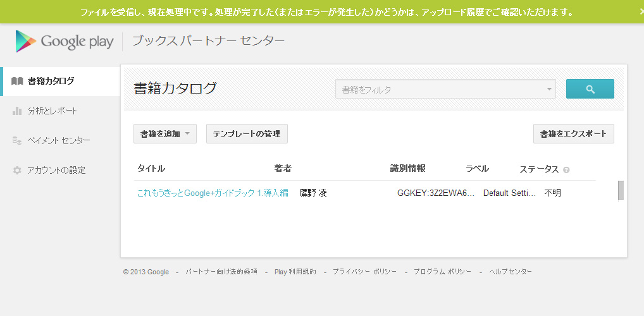This screenshot has width=644, height=316.
Task: Click the magnifier search button
Action: [x=590, y=89]
